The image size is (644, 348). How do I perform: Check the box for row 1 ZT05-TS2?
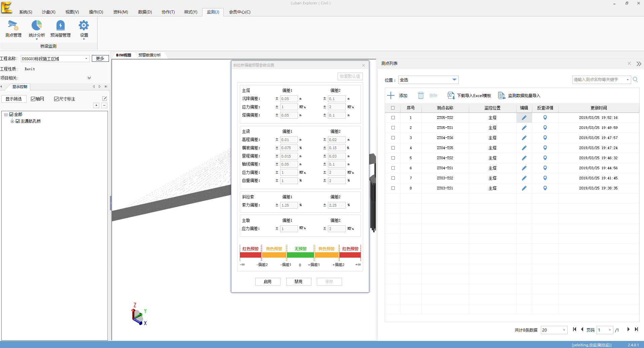[x=393, y=118]
